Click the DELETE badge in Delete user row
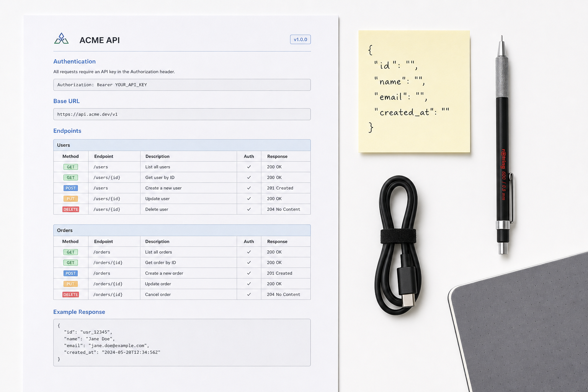This screenshot has height=392, width=588. click(71, 209)
